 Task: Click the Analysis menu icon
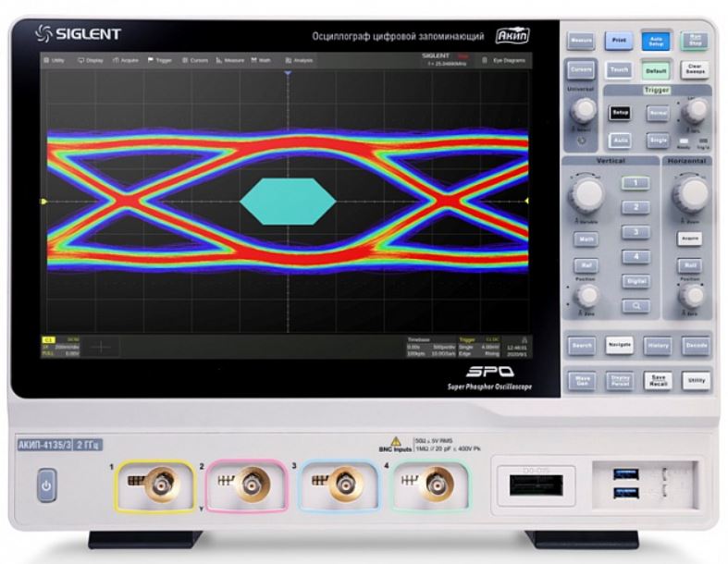tap(289, 60)
